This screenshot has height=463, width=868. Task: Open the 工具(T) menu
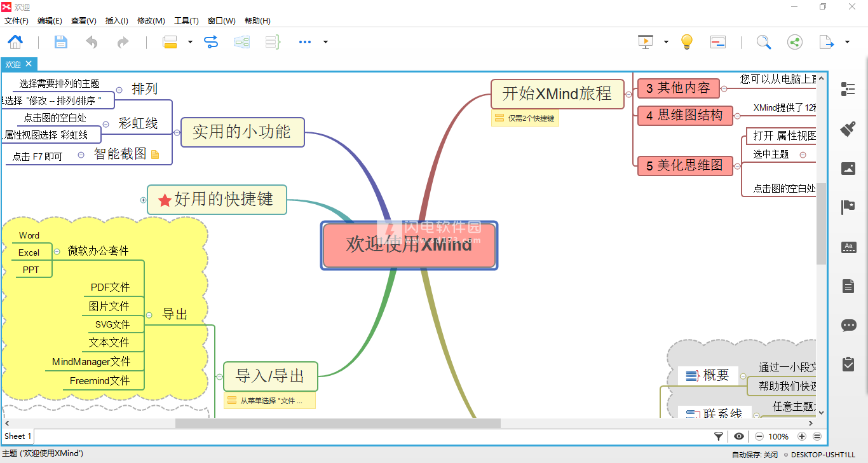pos(186,21)
